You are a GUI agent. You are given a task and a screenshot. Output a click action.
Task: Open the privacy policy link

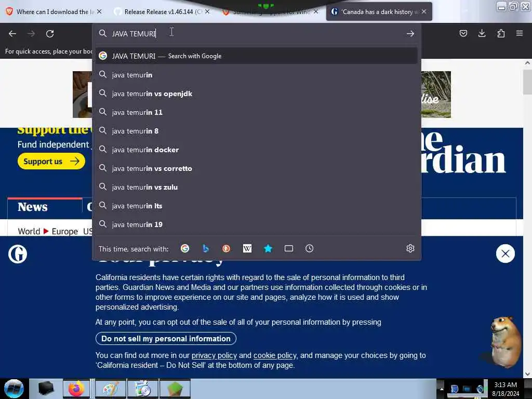(x=214, y=355)
